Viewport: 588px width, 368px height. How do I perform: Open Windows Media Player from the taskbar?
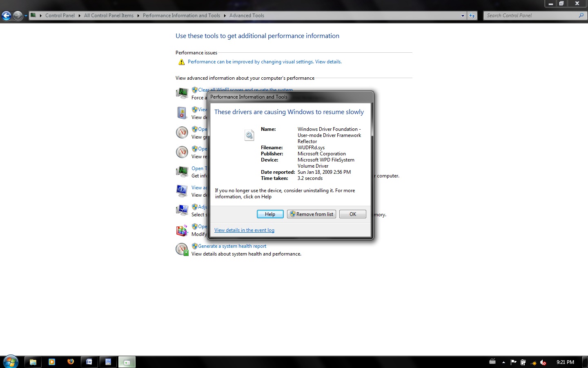point(52,362)
